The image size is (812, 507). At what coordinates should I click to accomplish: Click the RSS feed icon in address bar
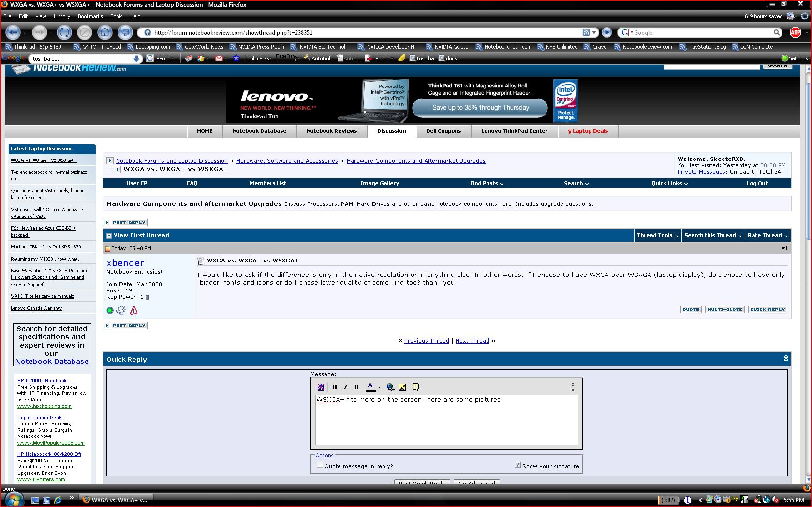point(586,32)
